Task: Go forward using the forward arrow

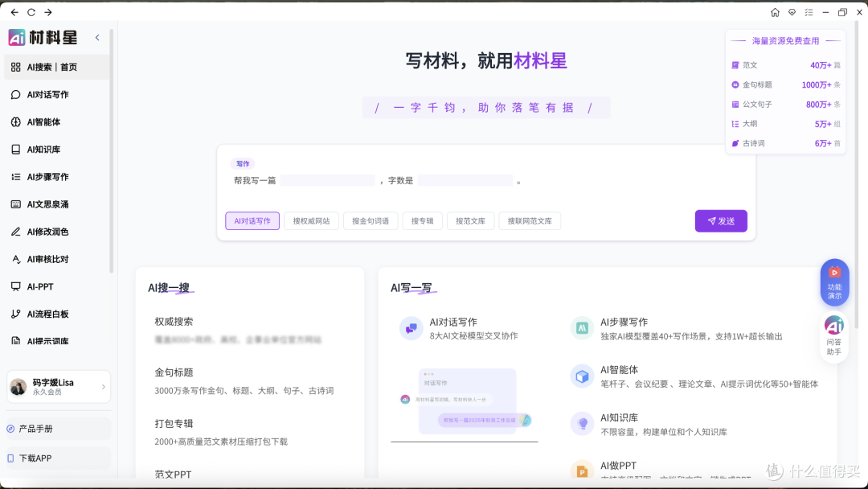Action: coord(48,12)
